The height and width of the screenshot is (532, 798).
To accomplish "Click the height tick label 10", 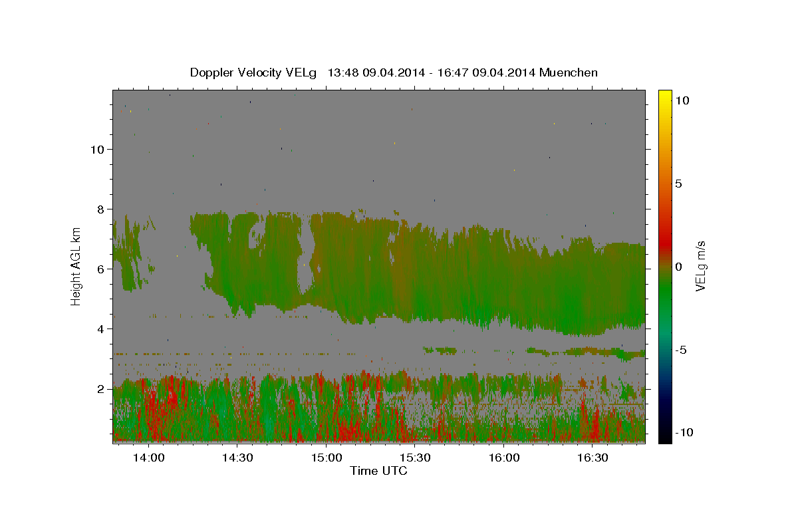I will pyautogui.click(x=97, y=150).
